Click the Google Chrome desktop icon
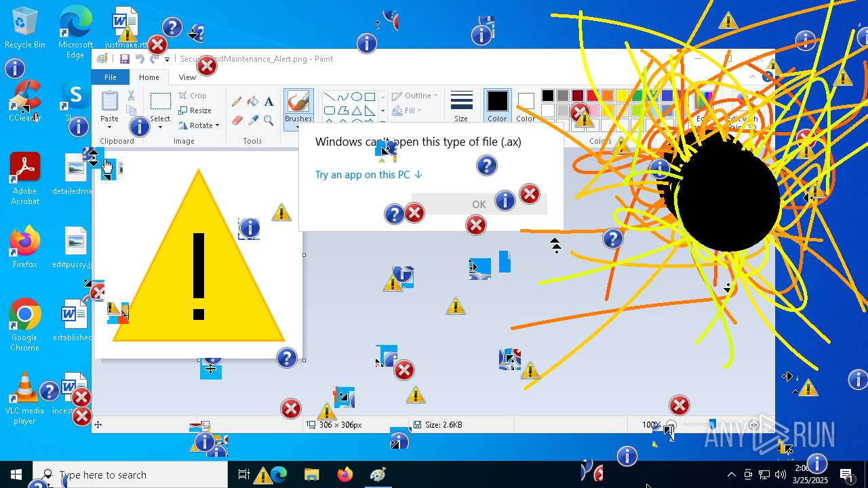Screen dimensions: 868x488 [x=25, y=325]
